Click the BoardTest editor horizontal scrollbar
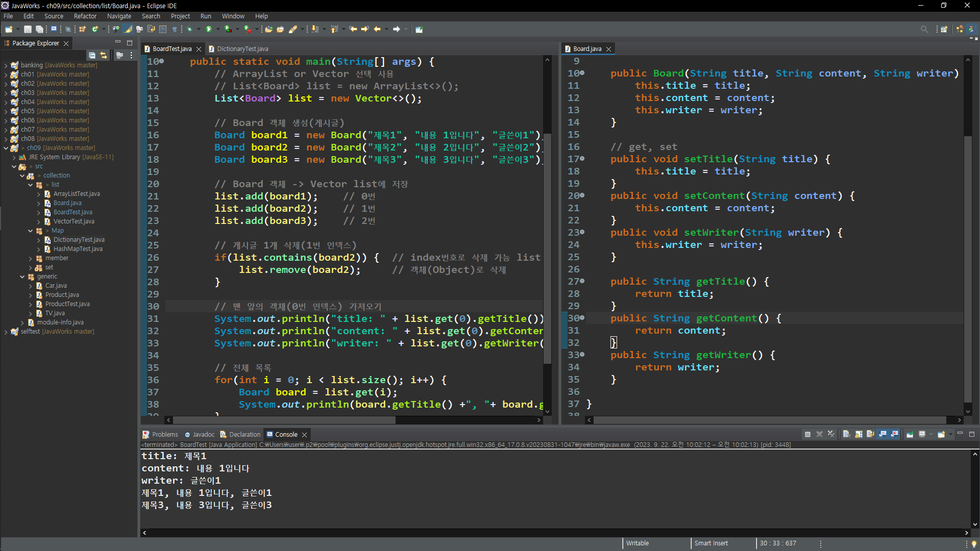The image size is (980, 551). [x=284, y=420]
